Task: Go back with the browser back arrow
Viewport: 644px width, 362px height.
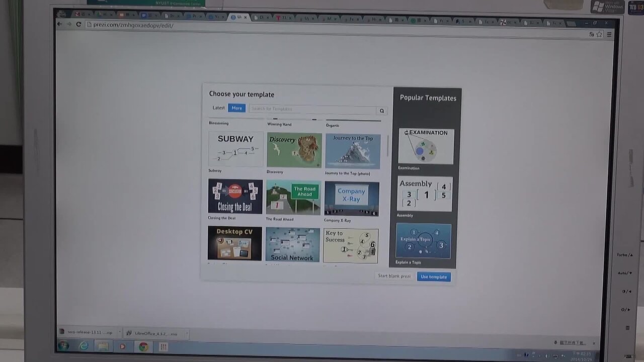Action: pos(59,24)
